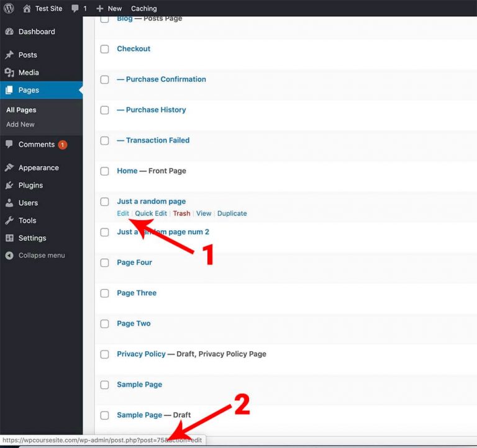Screen dimensions: 477x448
Task: Open the Sample Page Draft title link
Action: coord(139,415)
